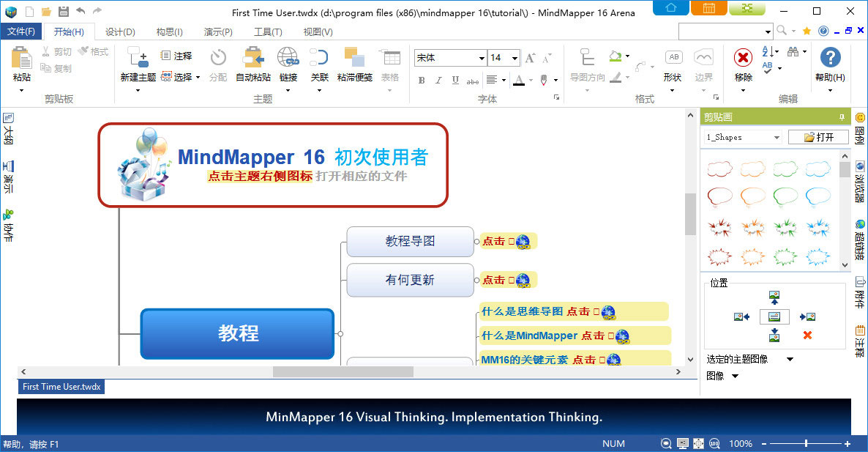Expand the search box dropdown arrow
868x452 pixels.
point(767,32)
